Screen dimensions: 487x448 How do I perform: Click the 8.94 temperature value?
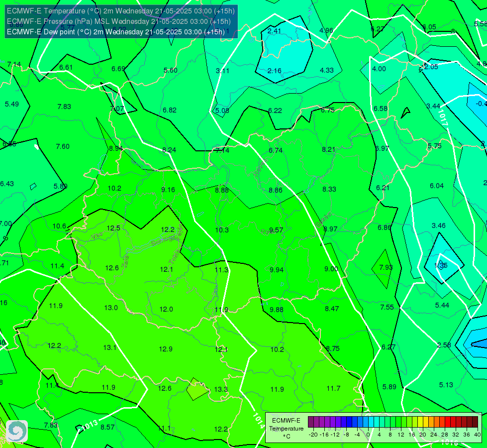[116, 149]
